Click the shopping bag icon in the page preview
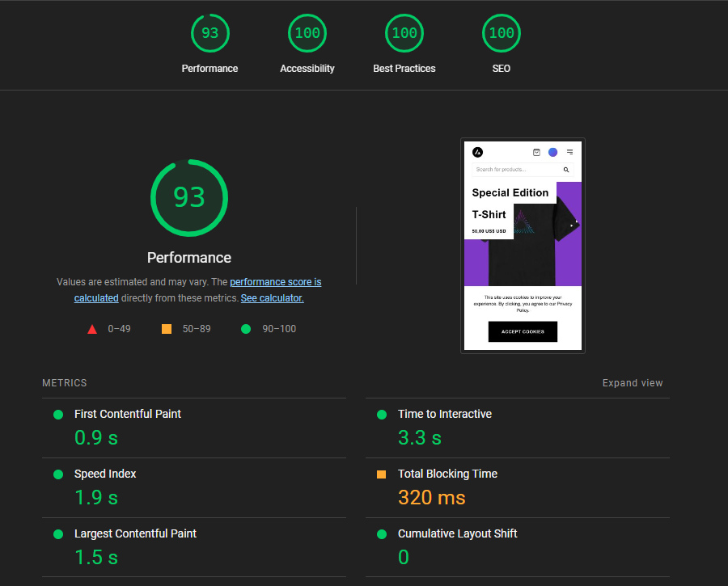Screen dimensions: 728x586 (x=536, y=152)
